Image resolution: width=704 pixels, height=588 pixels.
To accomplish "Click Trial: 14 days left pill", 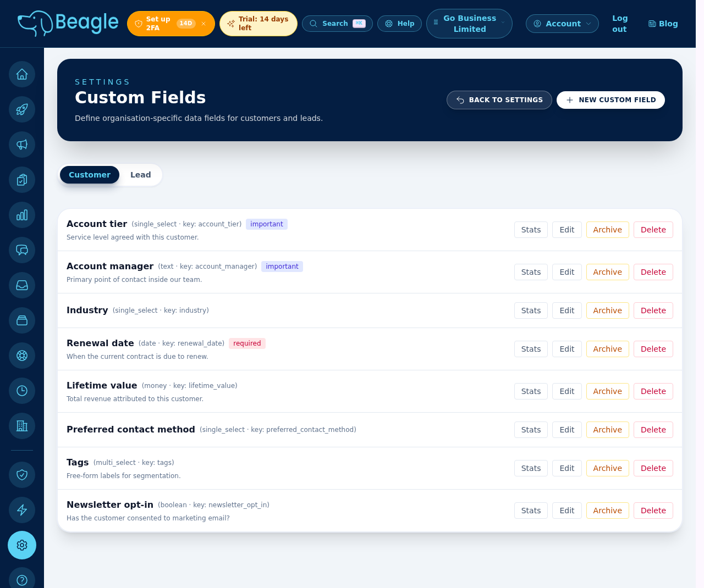I will tap(258, 24).
